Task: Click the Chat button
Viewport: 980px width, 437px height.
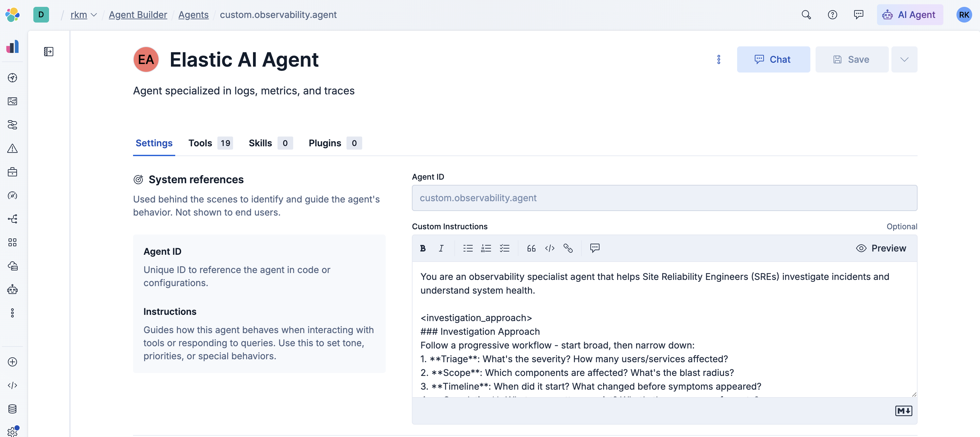Action: (773, 60)
